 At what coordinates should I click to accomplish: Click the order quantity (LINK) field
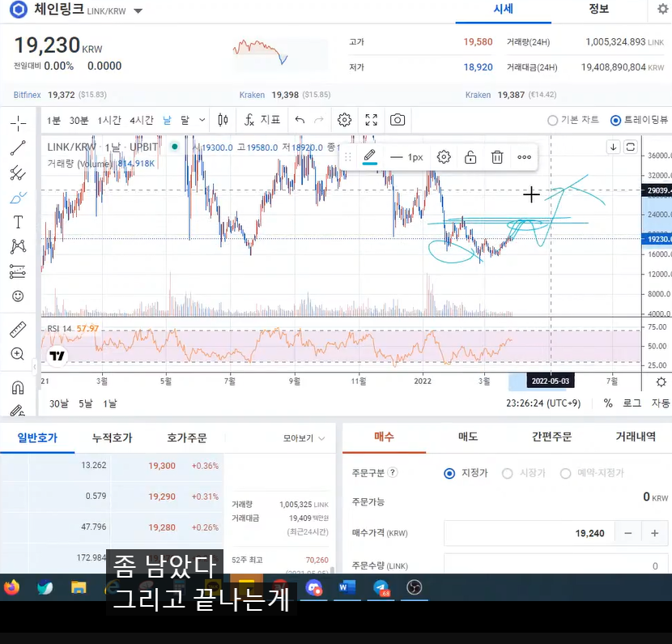tap(556, 565)
